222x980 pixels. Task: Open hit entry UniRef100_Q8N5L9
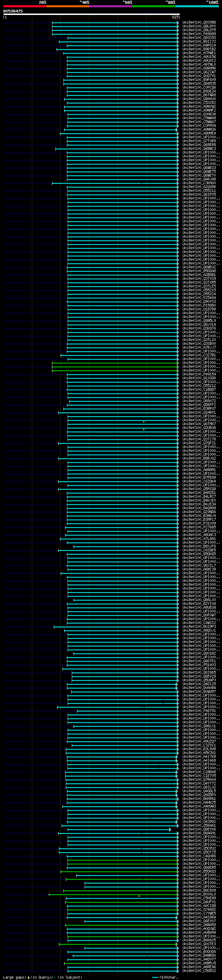[x=199, y=321]
